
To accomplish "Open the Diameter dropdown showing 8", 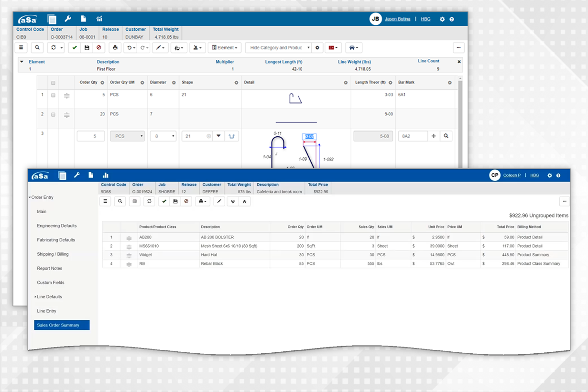I will point(163,136).
